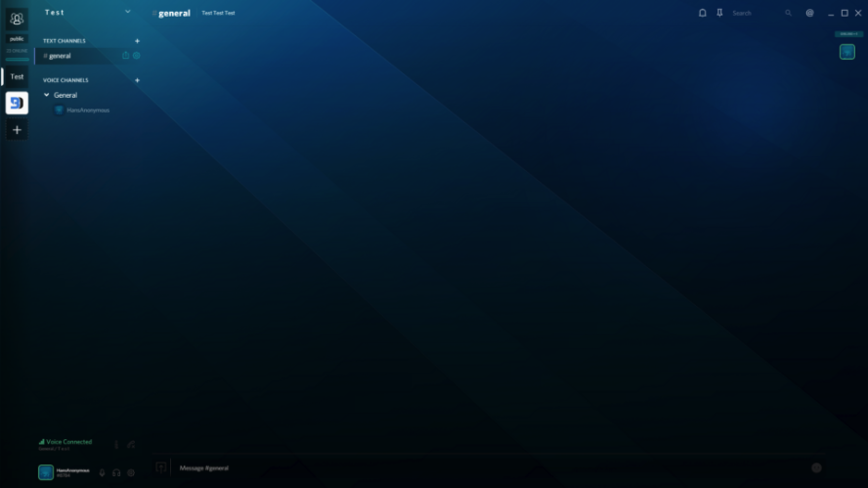
Task: Create a new voice channel
Action: (137, 80)
